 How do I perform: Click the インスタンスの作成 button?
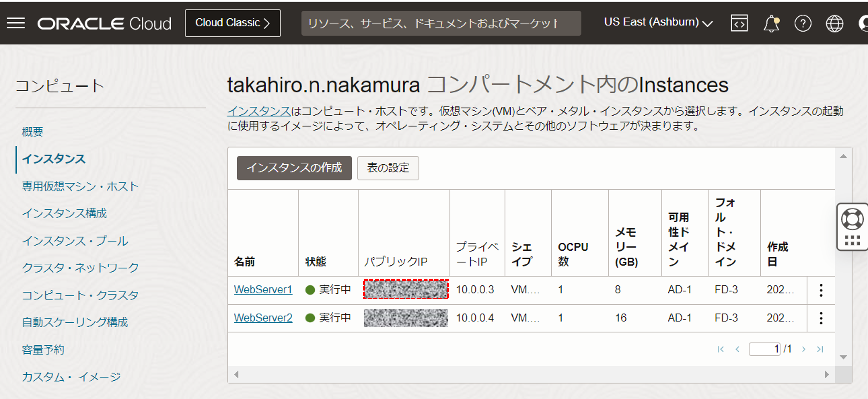click(294, 168)
